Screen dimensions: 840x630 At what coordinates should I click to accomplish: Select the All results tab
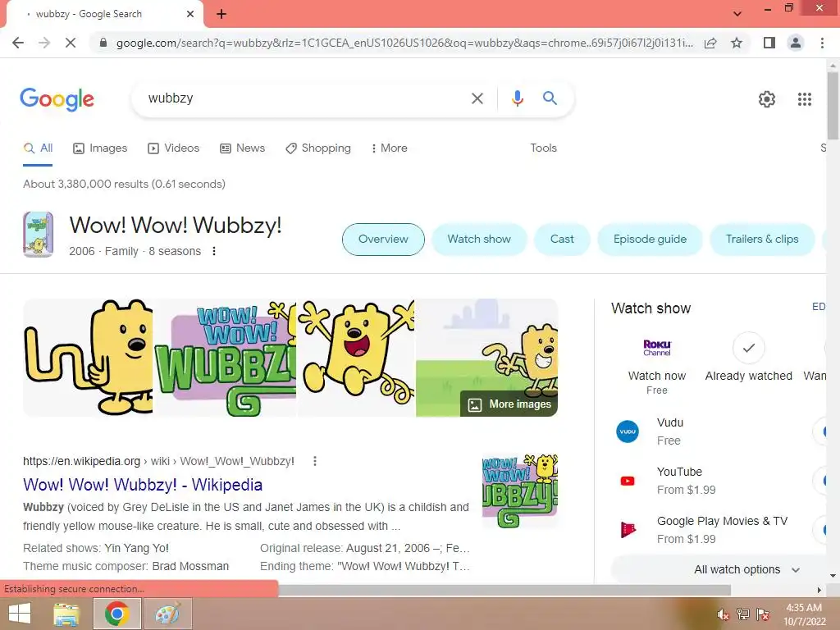point(38,148)
